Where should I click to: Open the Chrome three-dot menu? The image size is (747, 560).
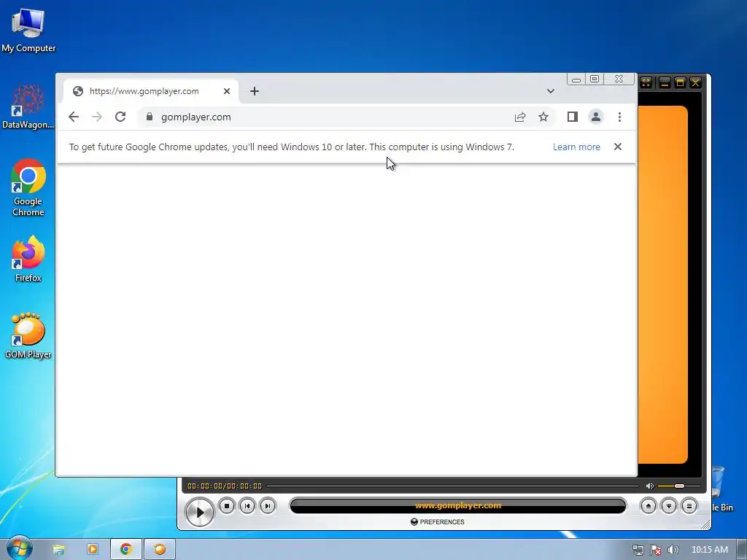pyautogui.click(x=619, y=117)
